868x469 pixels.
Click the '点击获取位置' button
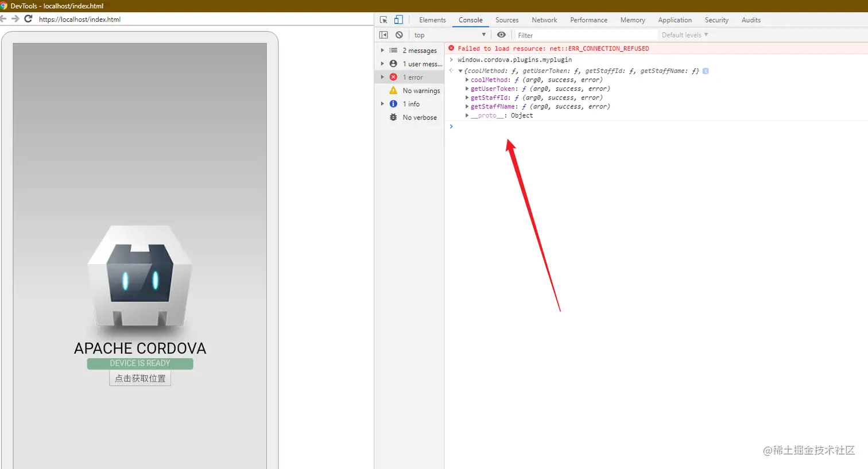click(x=140, y=378)
